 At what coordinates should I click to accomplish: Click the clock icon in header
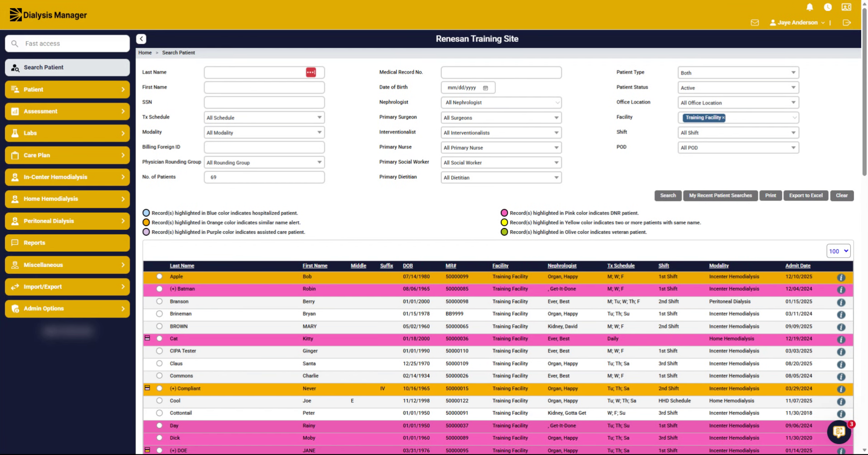(828, 7)
